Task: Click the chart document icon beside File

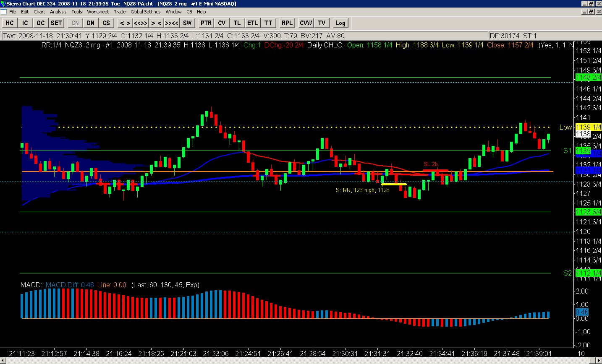Action: point(3,12)
